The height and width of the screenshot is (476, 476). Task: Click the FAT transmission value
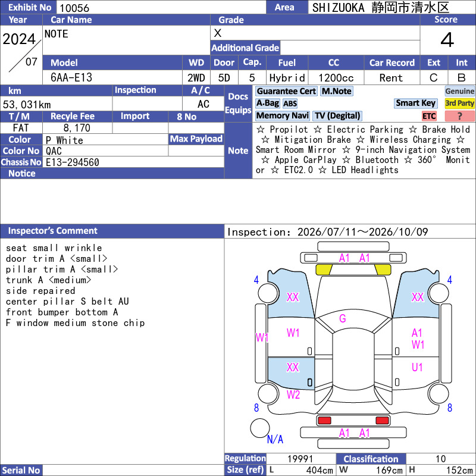point(21,128)
